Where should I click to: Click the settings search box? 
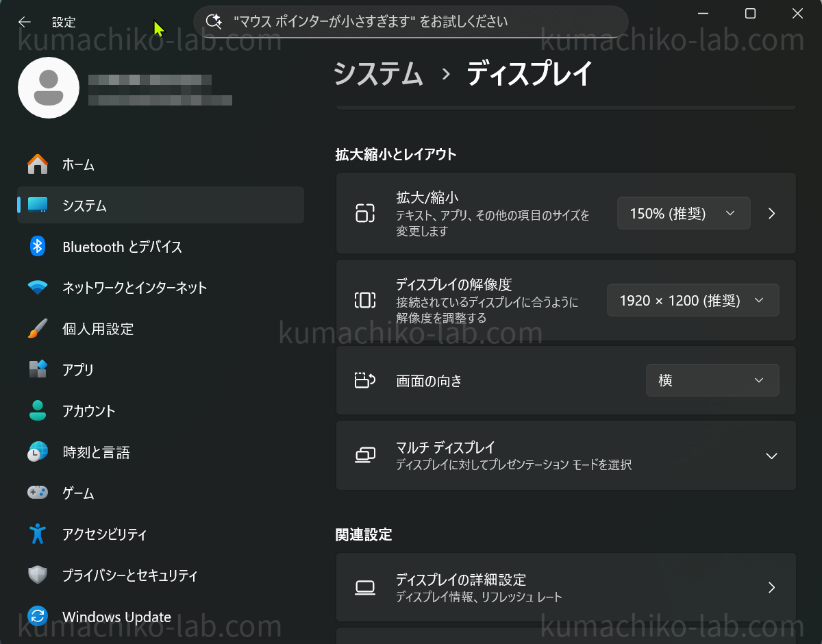click(x=411, y=22)
